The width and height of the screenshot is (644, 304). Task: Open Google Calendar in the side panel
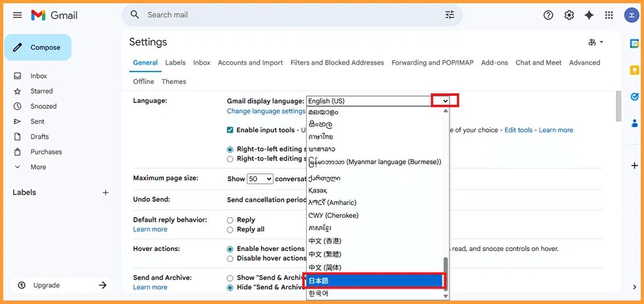point(634,43)
